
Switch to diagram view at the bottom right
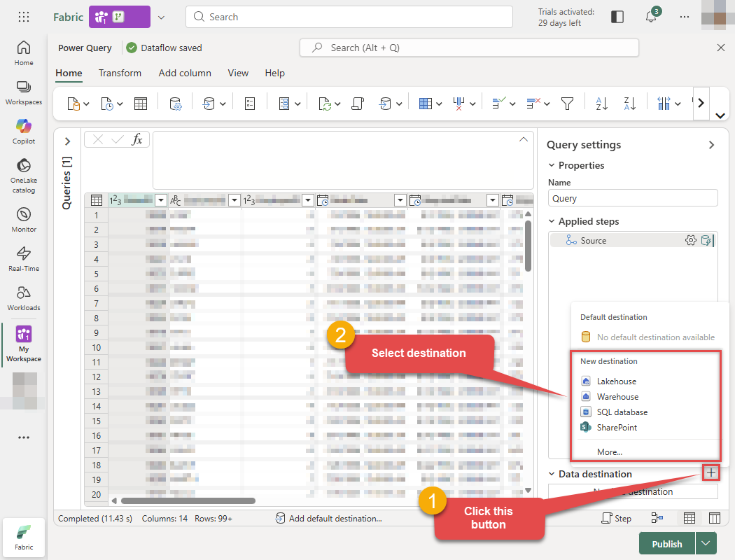[658, 518]
